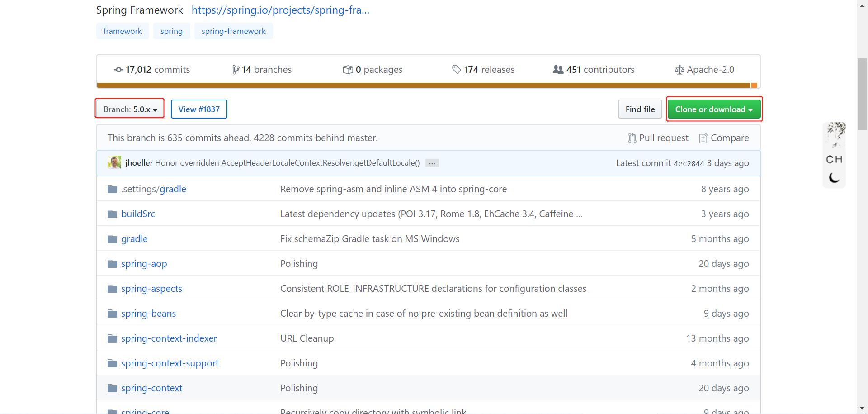The height and width of the screenshot is (414, 868).
Task: Select the spring-framework topic tag
Action: tap(233, 31)
